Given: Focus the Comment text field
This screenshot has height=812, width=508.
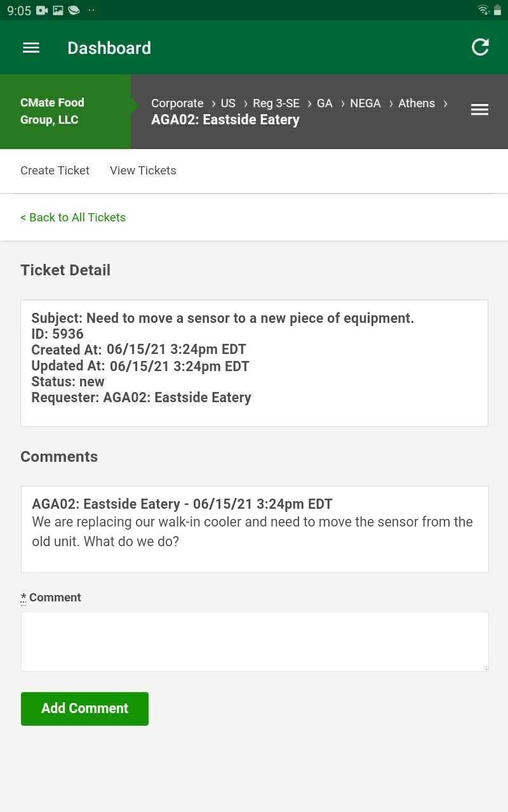Looking at the screenshot, I should pos(254,641).
